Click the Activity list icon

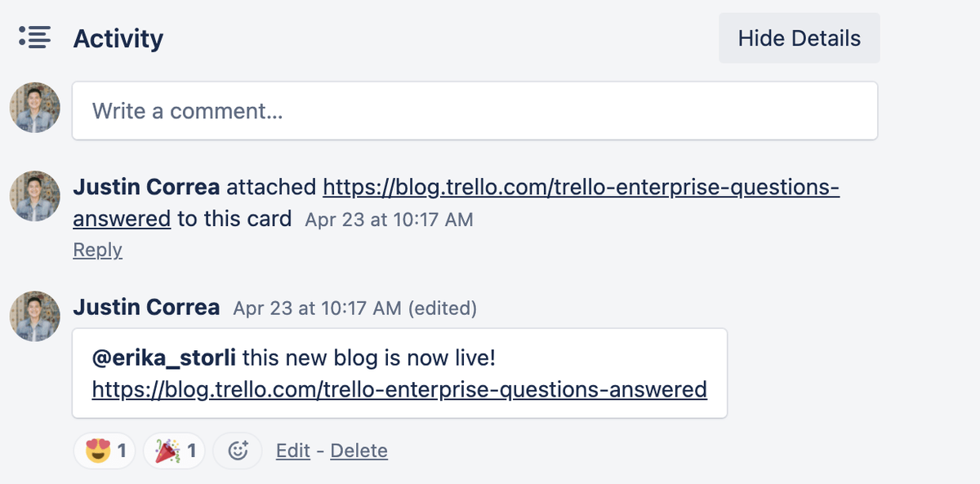(34, 38)
